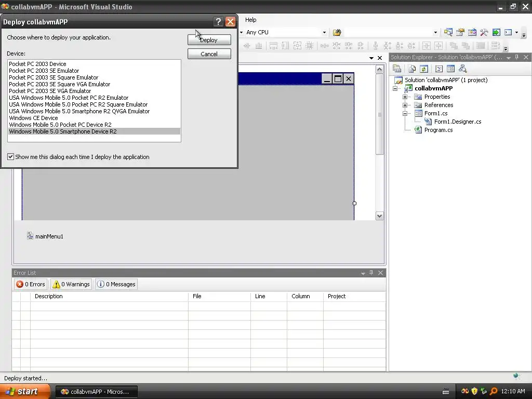Toggle the 0 Warnings filter

point(71,284)
